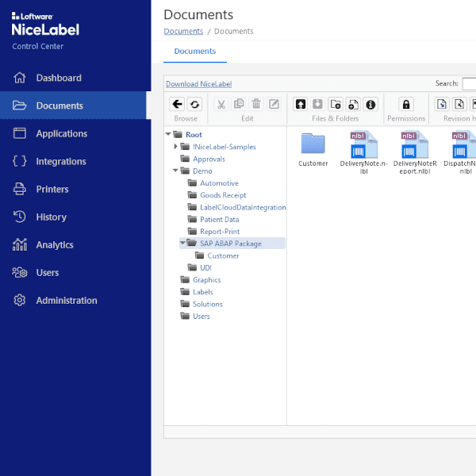Collapse the Root folder arrow
The width and height of the screenshot is (476, 476).
click(168, 134)
